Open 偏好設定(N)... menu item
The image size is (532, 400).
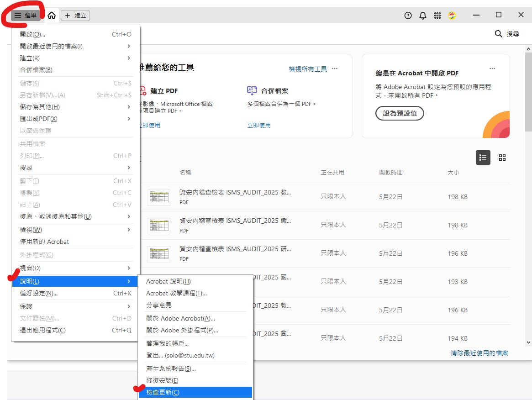75,293
